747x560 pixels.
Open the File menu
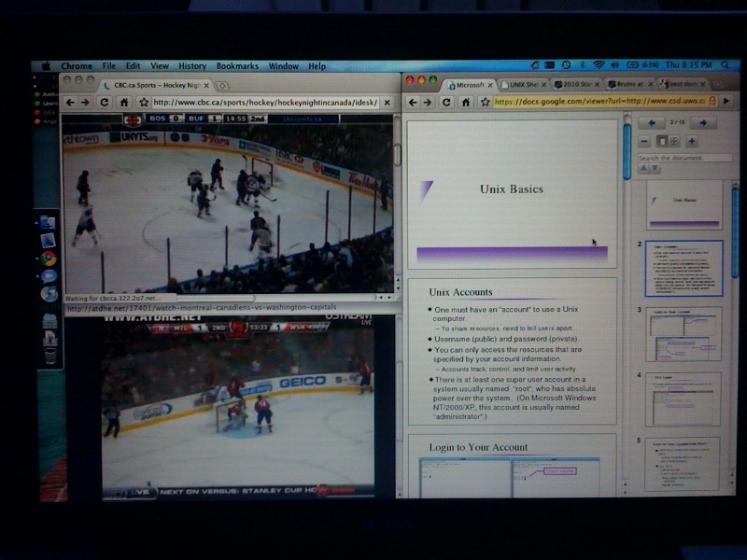(108, 66)
